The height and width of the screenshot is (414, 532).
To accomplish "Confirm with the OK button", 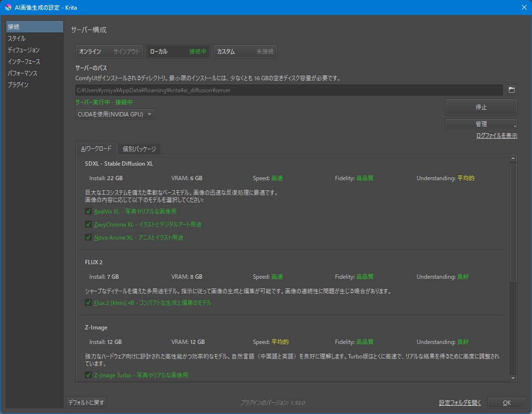I will (506, 402).
